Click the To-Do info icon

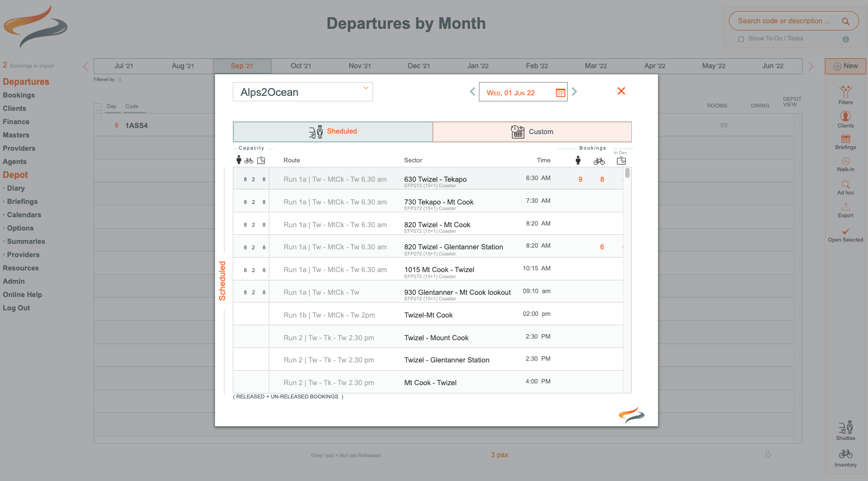[846, 39]
